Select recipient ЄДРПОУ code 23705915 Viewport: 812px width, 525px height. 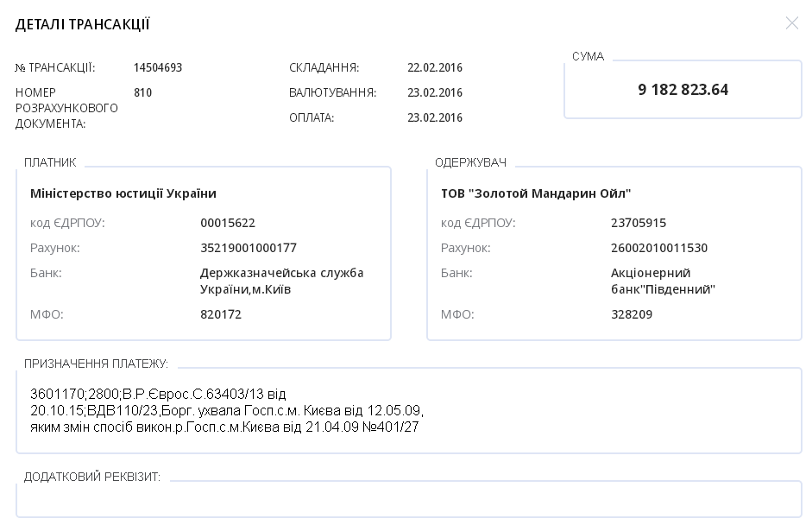639,223
